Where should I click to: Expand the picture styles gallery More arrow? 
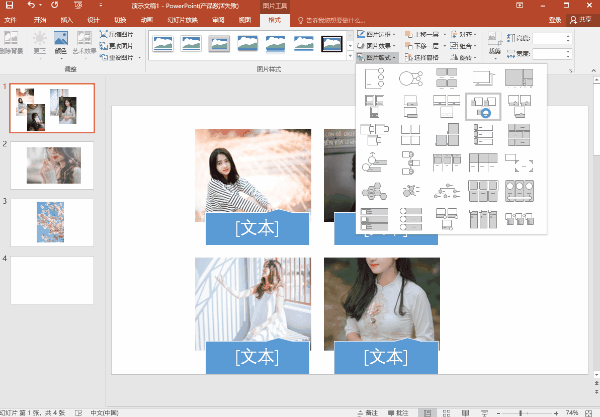pyautogui.click(x=350, y=56)
